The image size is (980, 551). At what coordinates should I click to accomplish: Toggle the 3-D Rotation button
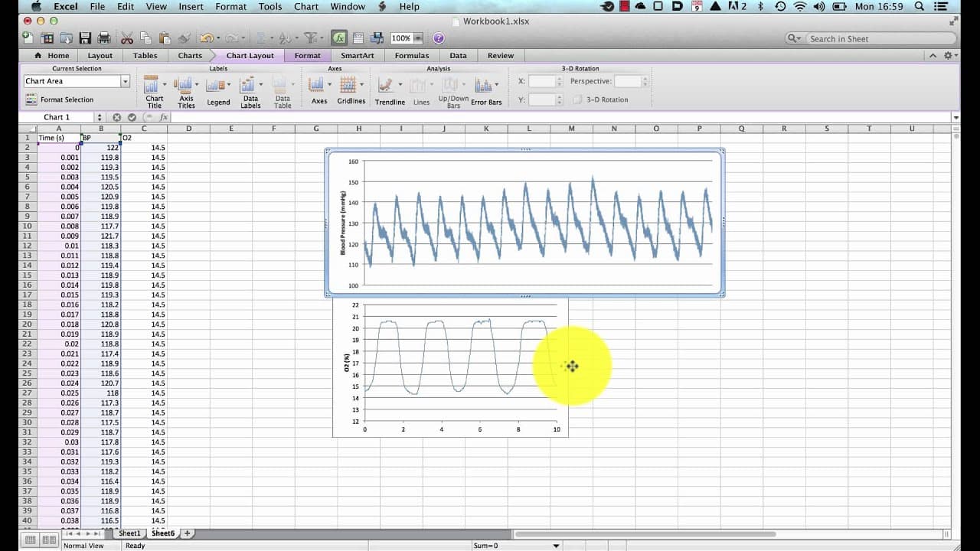[602, 99]
